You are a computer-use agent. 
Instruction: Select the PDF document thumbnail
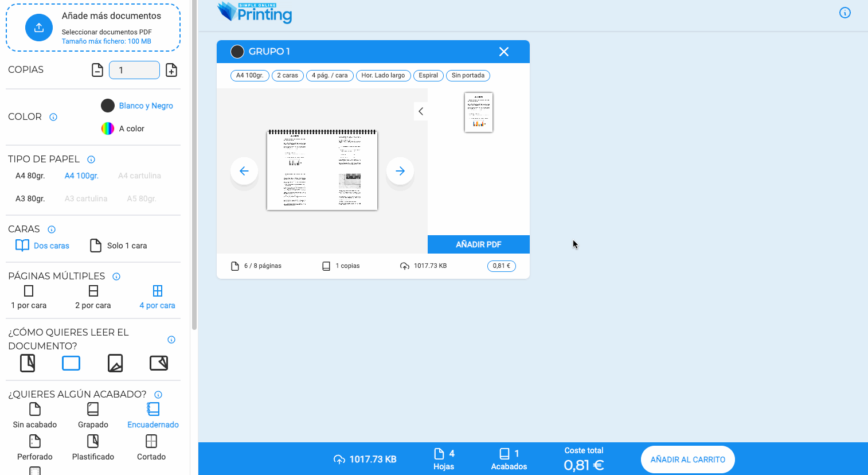pyautogui.click(x=479, y=112)
